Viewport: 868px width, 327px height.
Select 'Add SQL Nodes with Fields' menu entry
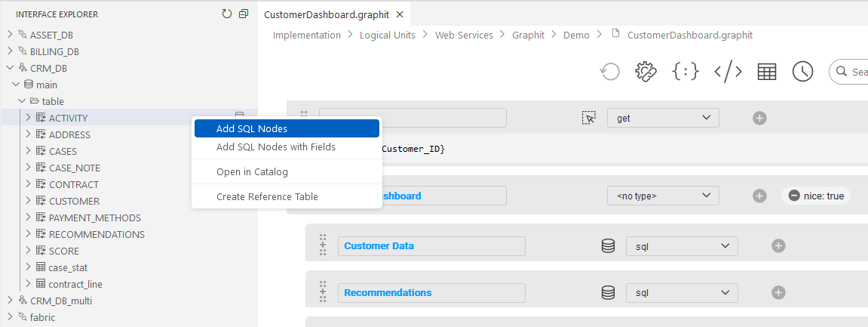pyautogui.click(x=275, y=147)
